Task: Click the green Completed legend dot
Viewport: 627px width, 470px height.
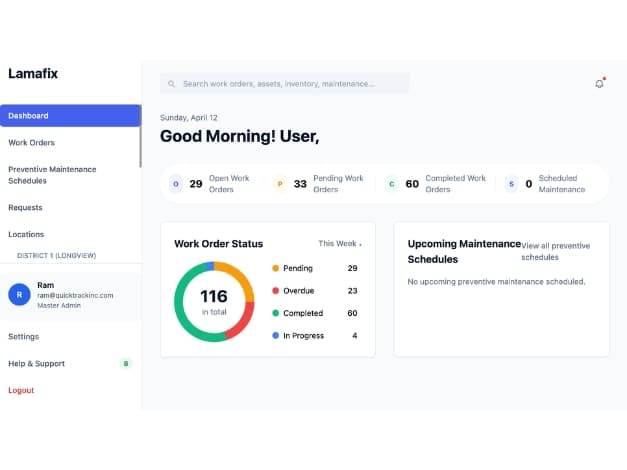Action: [275, 313]
